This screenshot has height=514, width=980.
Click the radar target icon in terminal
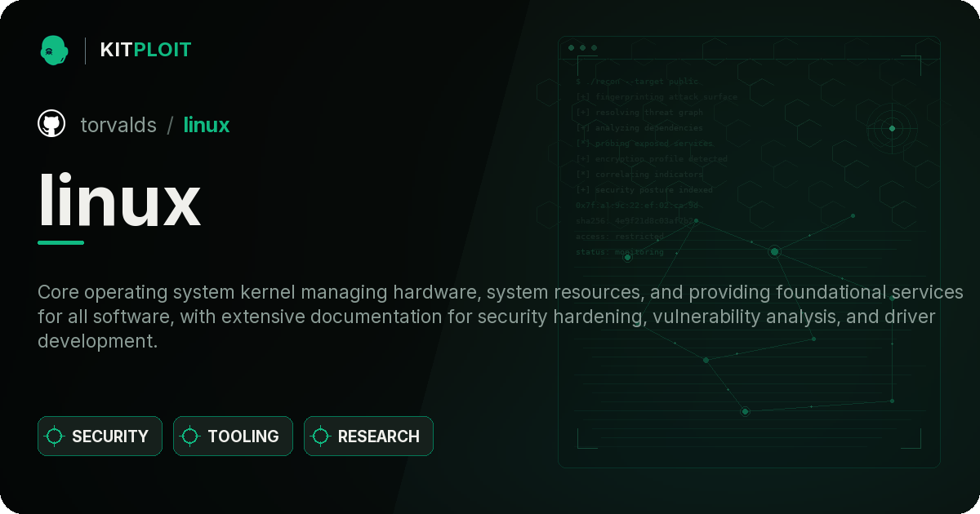click(892, 128)
